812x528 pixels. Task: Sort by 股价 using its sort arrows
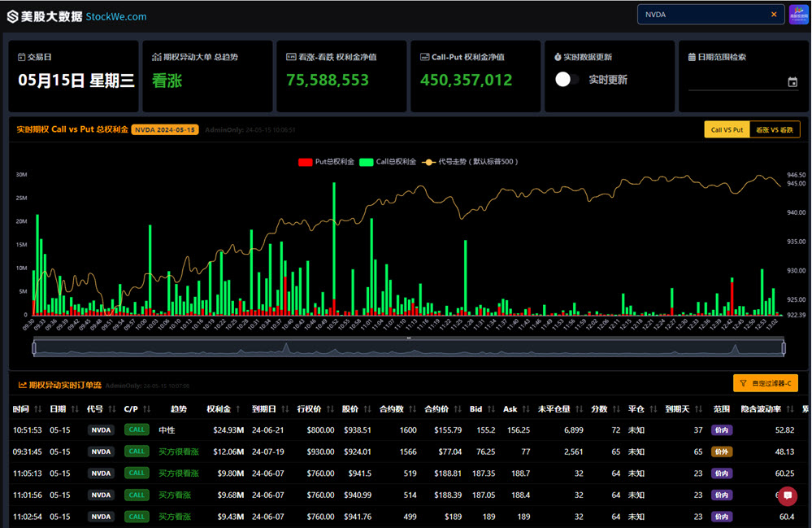pyautogui.click(x=367, y=409)
